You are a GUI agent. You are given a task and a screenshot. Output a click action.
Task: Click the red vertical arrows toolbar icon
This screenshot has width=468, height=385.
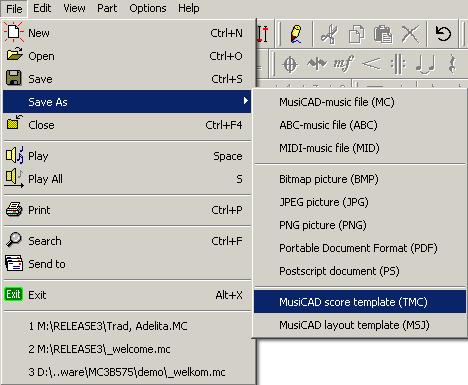tap(262, 34)
